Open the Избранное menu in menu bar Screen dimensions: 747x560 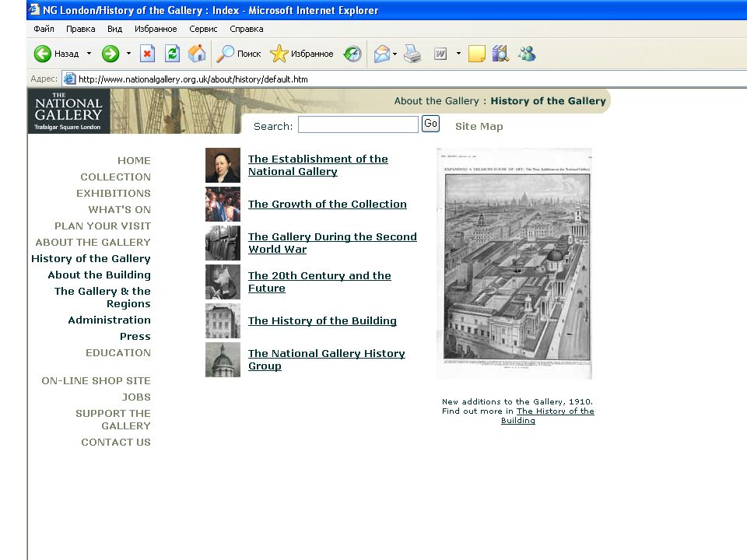tap(156, 29)
